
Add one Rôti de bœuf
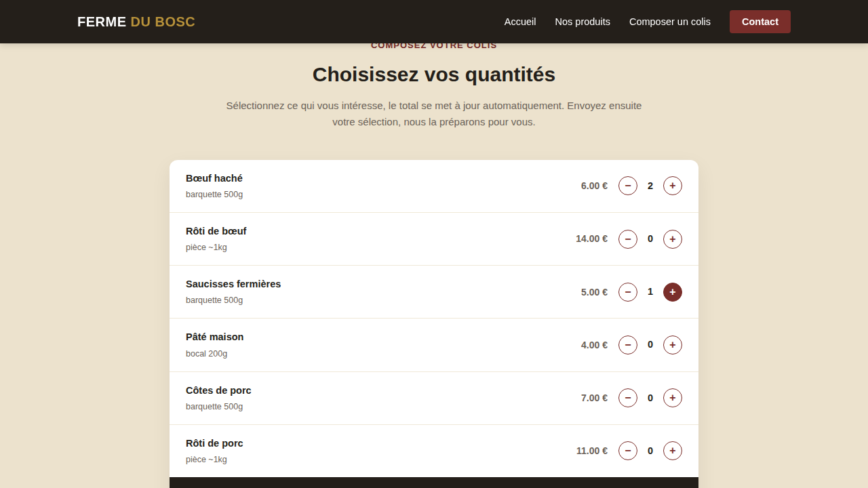click(x=673, y=239)
